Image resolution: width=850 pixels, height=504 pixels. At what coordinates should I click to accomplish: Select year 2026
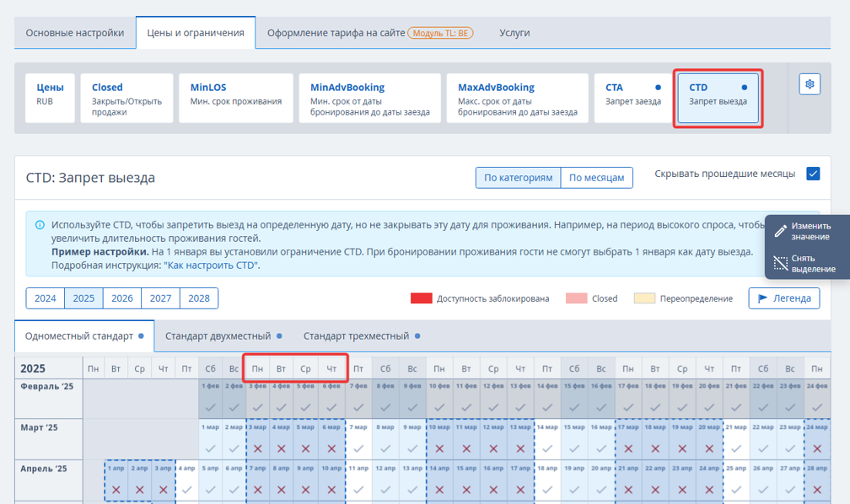click(122, 298)
